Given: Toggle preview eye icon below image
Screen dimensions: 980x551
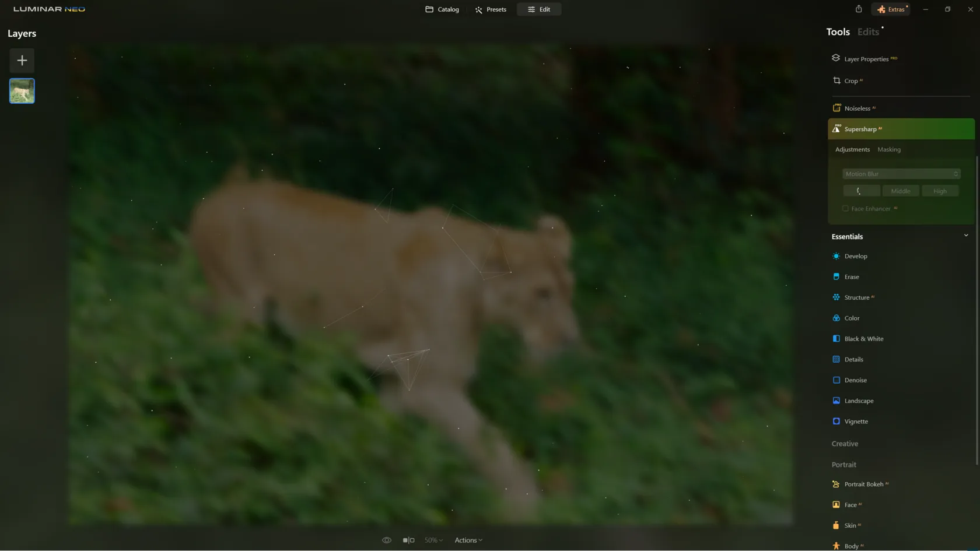Looking at the screenshot, I should [x=386, y=541].
